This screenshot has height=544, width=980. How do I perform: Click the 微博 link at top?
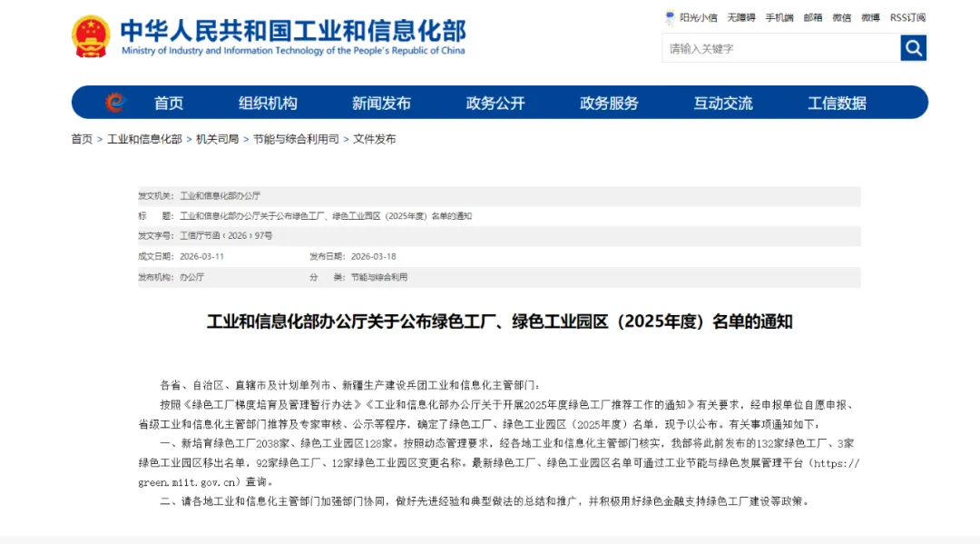tap(870, 17)
